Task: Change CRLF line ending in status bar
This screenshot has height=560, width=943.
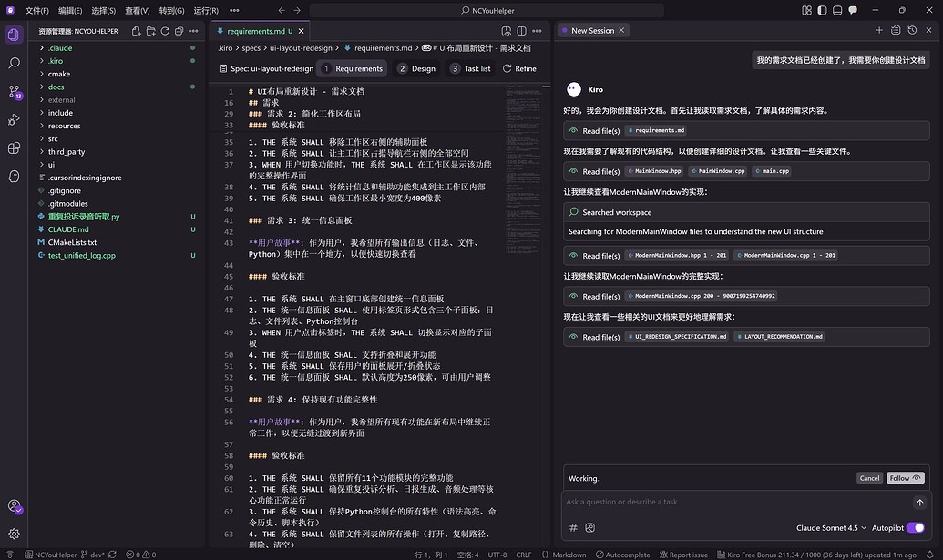Action: 524,555
